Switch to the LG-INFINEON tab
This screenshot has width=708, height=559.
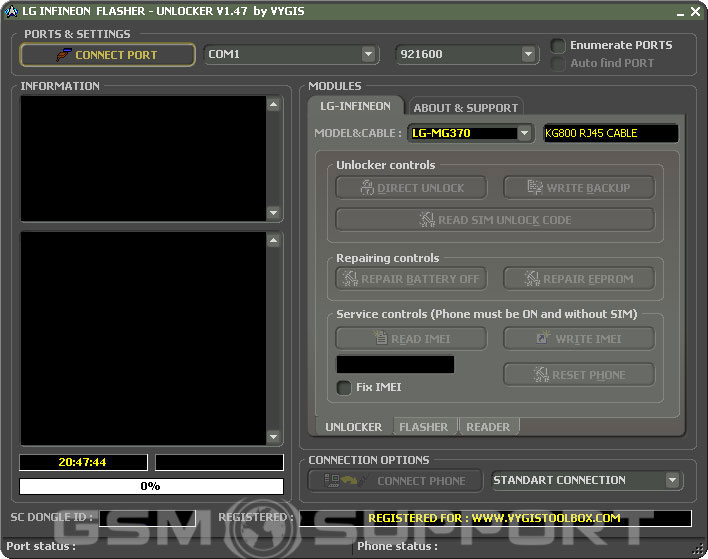[355, 106]
